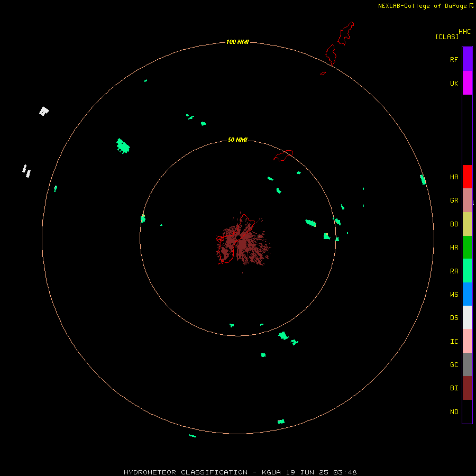This screenshot has width=476, height=476.
Task: Click the HHC product label
Action: pos(464,32)
